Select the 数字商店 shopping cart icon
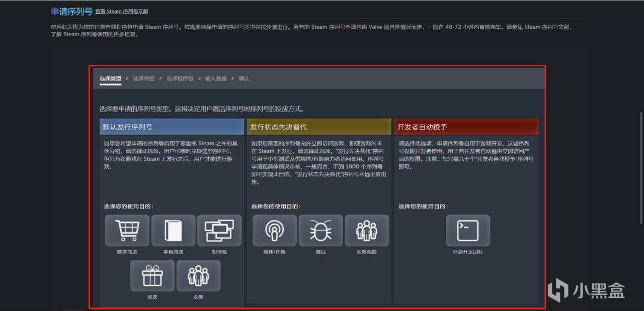This screenshot has width=644, height=311. point(127,231)
